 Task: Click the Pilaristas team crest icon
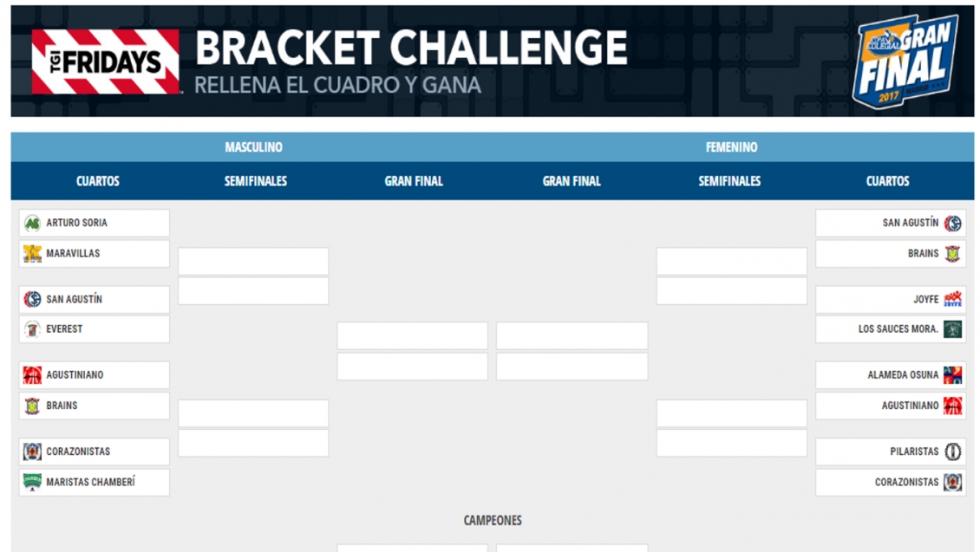click(952, 451)
